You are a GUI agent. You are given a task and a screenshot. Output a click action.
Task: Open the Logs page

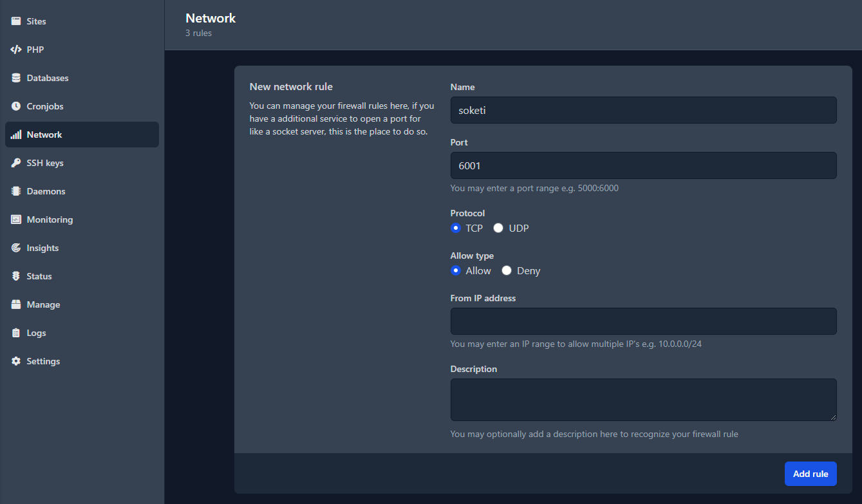tap(82, 333)
